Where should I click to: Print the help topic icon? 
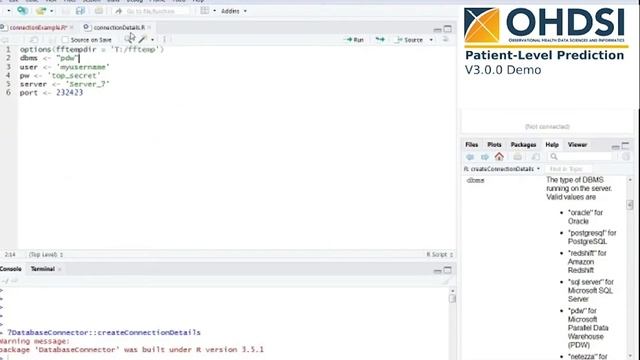(518, 157)
